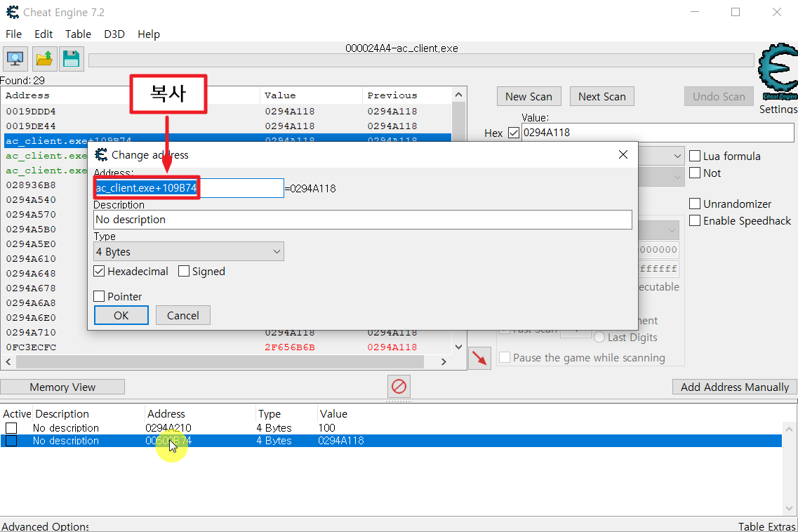Select found address 0294A610
The width and height of the screenshot is (798, 532).
point(31,258)
